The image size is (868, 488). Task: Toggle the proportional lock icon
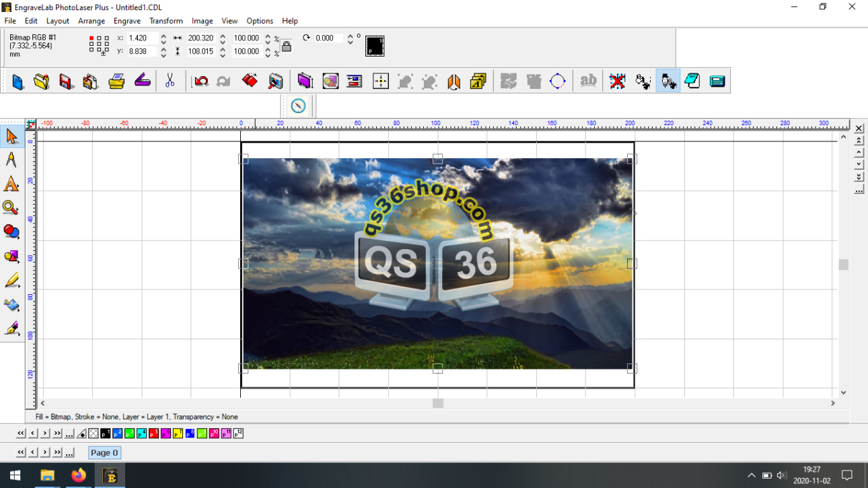(287, 46)
